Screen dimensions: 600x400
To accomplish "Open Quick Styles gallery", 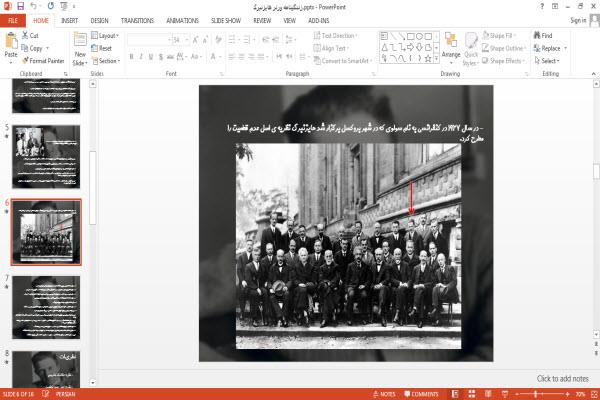I will coord(471,49).
